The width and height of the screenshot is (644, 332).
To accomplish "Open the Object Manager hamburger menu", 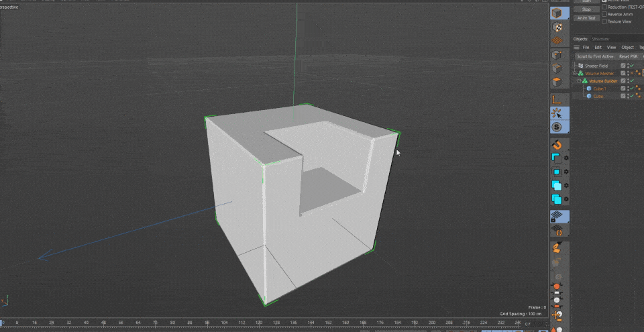I will (576, 48).
